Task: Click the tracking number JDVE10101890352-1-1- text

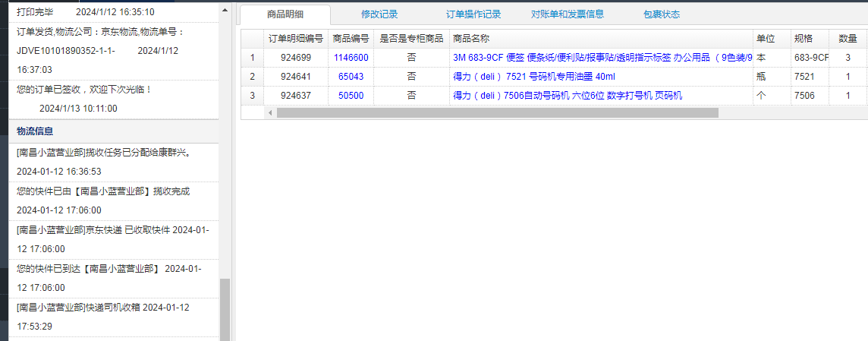Action: [66, 50]
